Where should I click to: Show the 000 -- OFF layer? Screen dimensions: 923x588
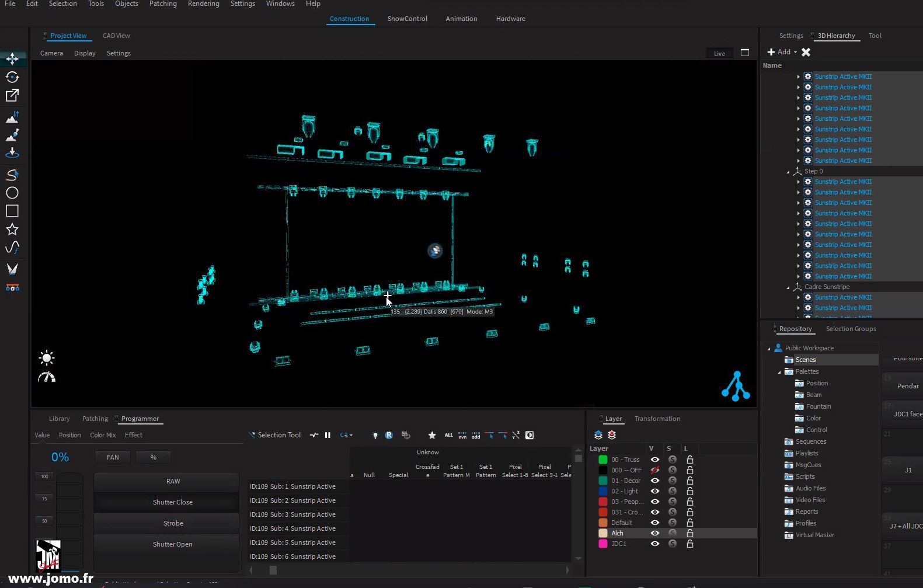click(x=654, y=471)
